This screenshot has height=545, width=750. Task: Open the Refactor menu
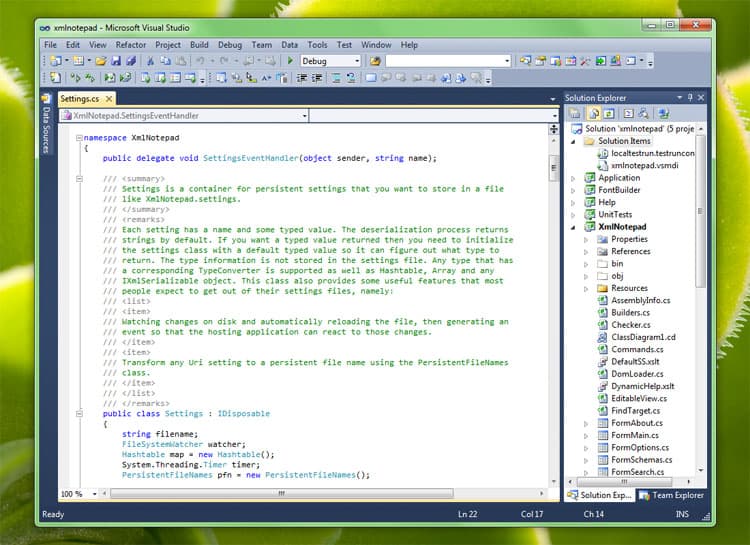click(x=131, y=45)
